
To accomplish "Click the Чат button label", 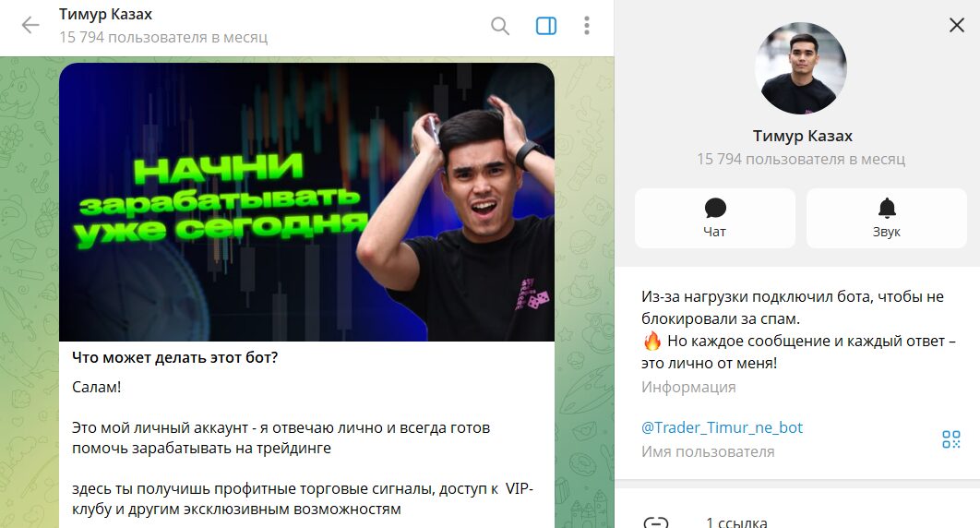I will (714, 232).
